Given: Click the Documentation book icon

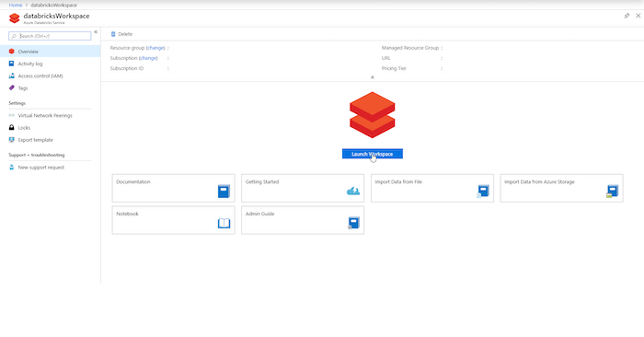Looking at the screenshot, I should (224, 192).
